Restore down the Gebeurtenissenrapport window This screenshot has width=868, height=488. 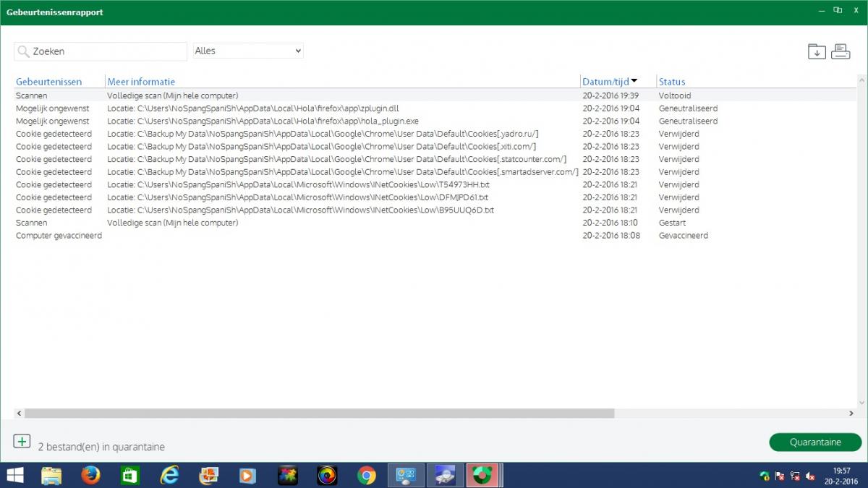(x=838, y=10)
